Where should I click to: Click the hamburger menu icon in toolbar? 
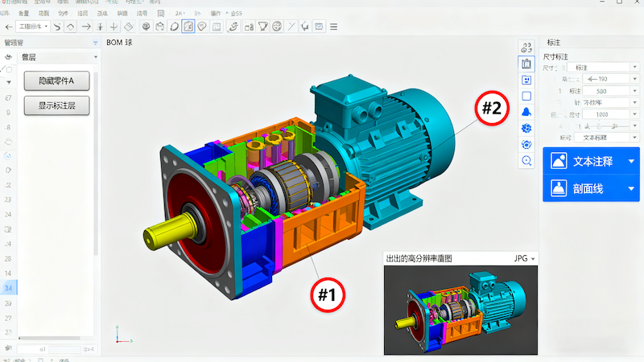click(332, 27)
